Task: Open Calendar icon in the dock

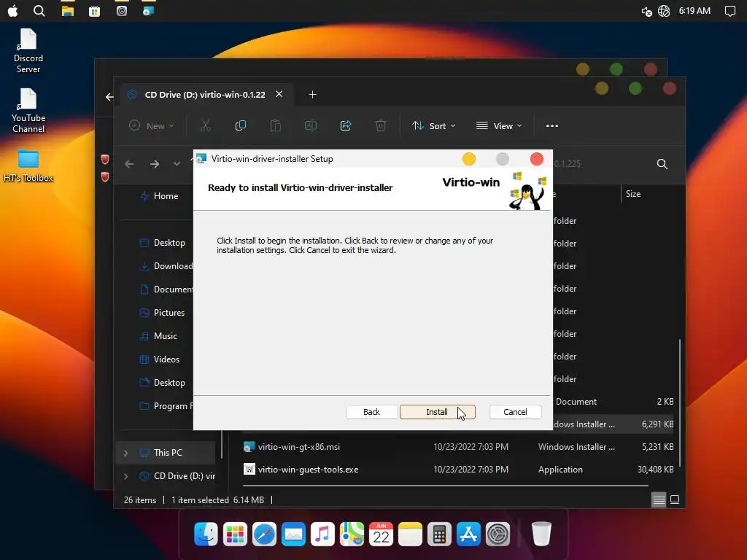Action: (381, 534)
